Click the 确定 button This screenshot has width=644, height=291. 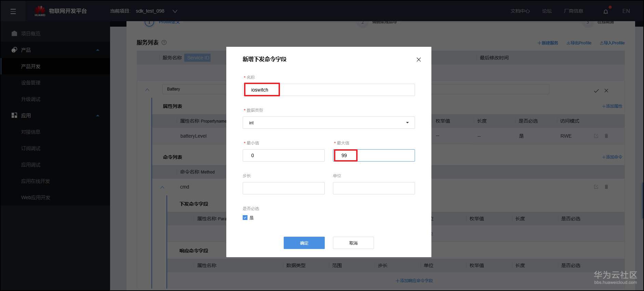coord(304,243)
